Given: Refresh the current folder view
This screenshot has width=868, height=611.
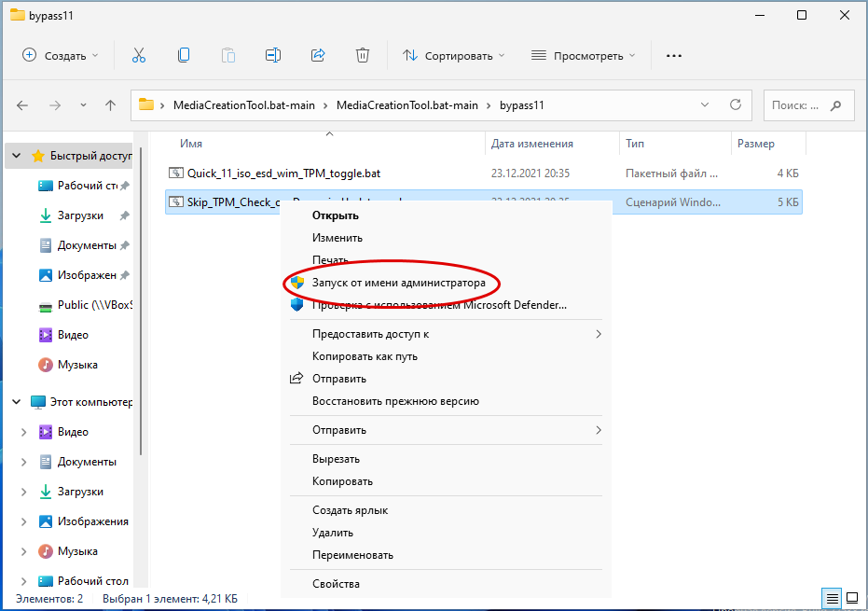Looking at the screenshot, I should coord(736,104).
